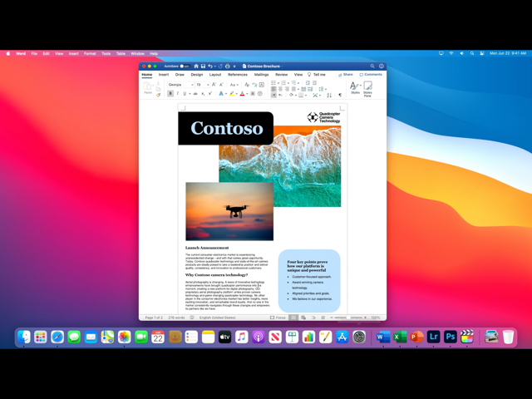Toggle Focus mode in status bar
Image resolution: width=532 pixels, height=399 pixels.
tap(278, 318)
